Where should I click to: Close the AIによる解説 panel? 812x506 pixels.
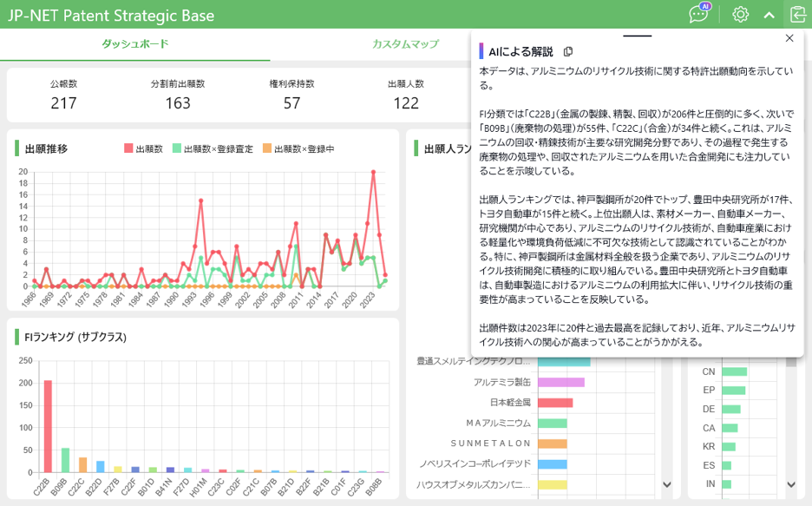[x=789, y=37]
